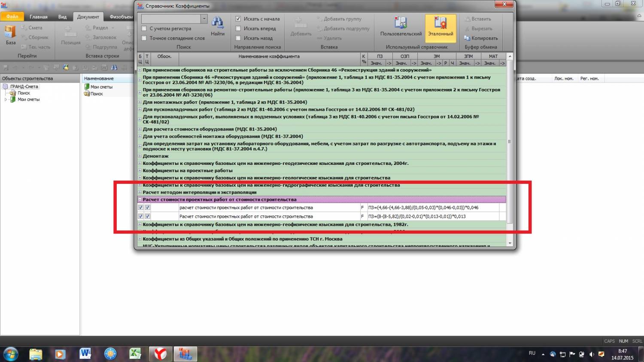Open the search field dropdown arrow
This screenshot has height=362, width=644.
(x=204, y=19)
